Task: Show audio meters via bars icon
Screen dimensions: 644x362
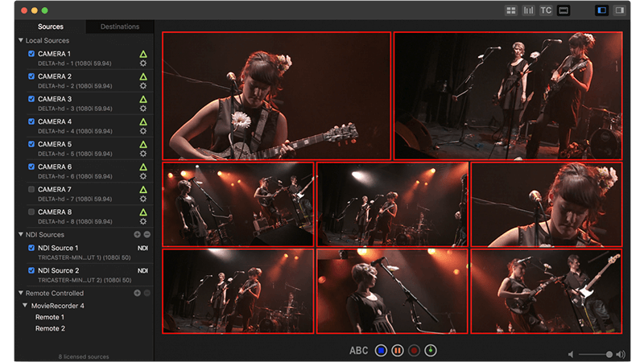Action: (528, 10)
